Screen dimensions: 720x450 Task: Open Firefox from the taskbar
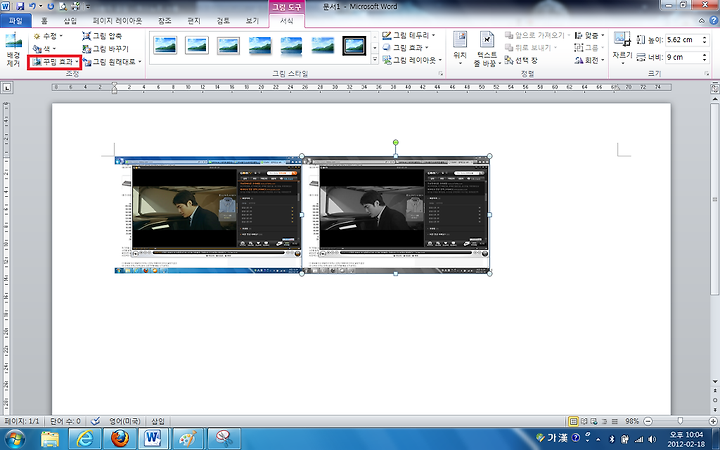click(x=119, y=439)
